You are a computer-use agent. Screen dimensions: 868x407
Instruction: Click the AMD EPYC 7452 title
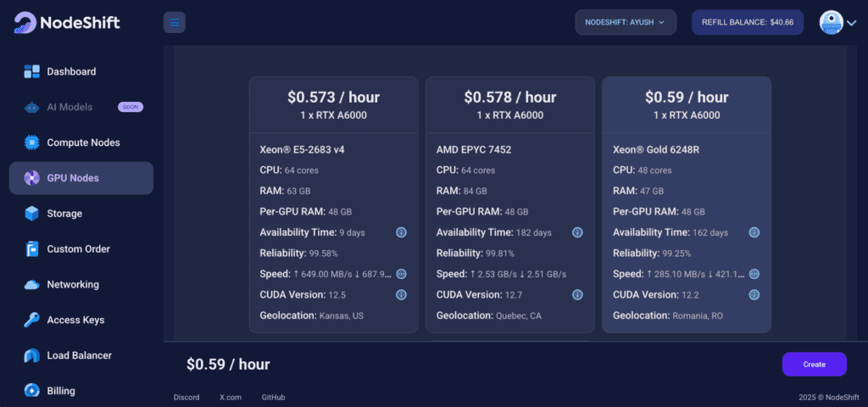pyautogui.click(x=474, y=149)
